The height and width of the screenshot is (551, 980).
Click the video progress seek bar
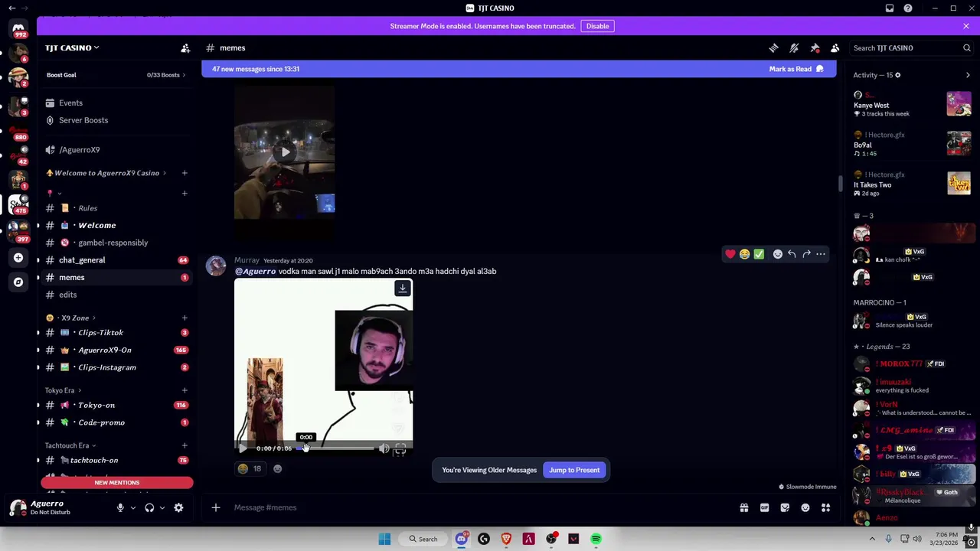(335, 448)
